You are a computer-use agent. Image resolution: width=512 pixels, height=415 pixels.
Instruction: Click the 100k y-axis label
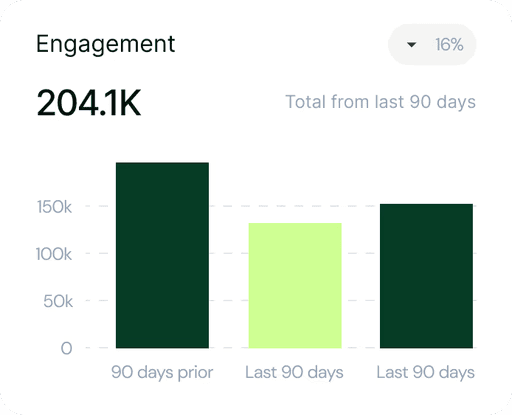point(54,254)
